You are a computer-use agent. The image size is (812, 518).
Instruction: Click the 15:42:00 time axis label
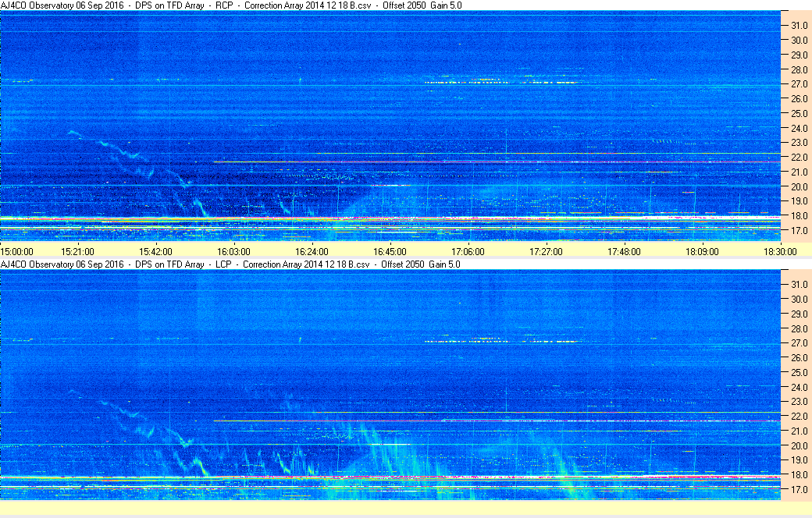coord(155,252)
